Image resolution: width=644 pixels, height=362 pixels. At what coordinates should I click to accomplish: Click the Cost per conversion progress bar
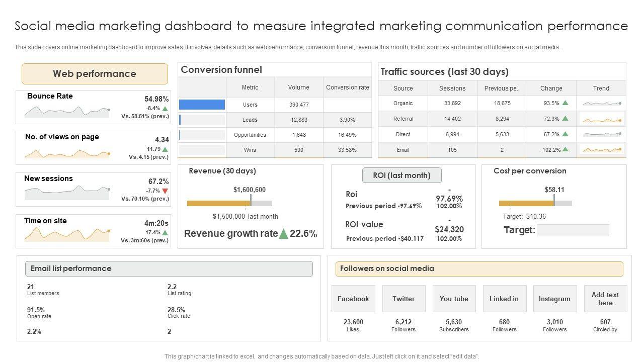pyautogui.click(x=535, y=204)
